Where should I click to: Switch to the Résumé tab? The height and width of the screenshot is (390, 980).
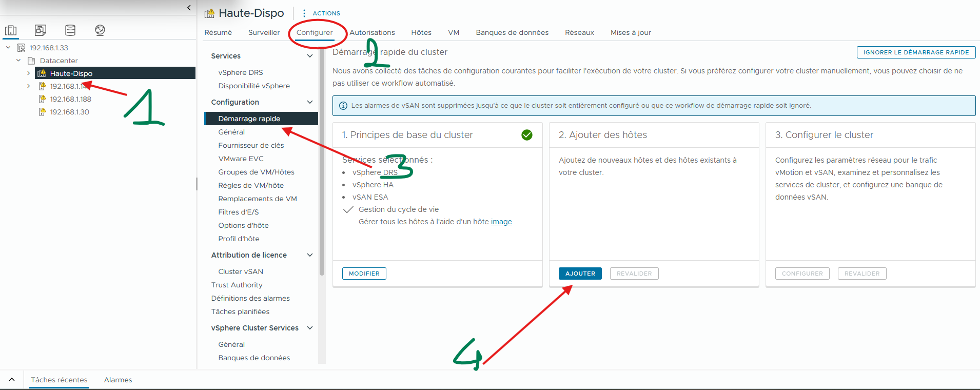pyautogui.click(x=218, y=32)
